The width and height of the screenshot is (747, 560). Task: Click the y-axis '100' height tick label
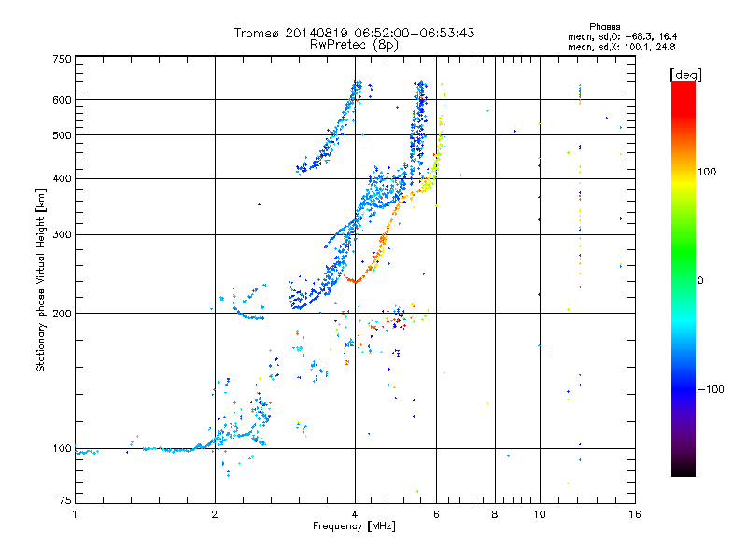click(x=62, y=448)
